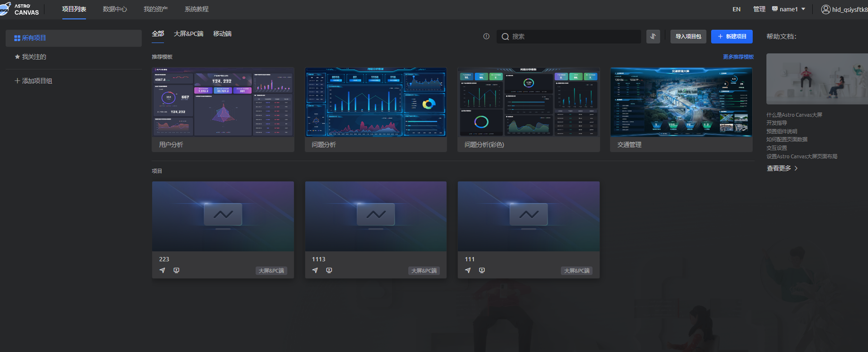Open the 更多推荐模板 link
This screenshot has height=352, width=868.
click(738, 57)
